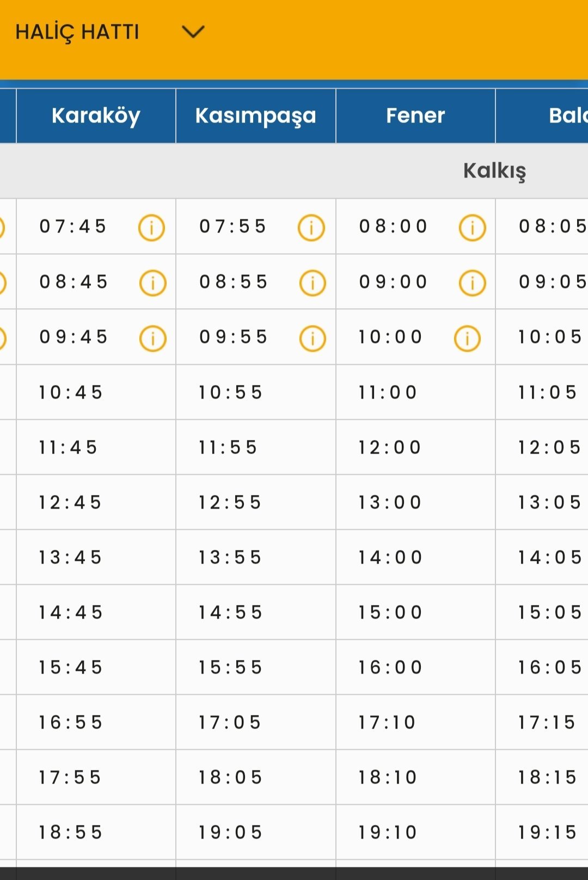Select the 15:00 Fener departure time
The width and height of the screenshot is (588, 880).
pos(390,613)
